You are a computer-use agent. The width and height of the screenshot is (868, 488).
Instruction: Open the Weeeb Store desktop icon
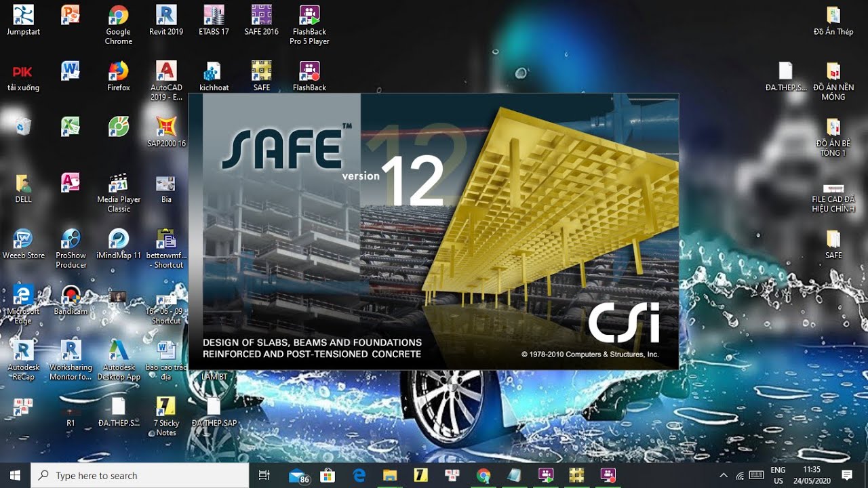click(x=23, y=245)
